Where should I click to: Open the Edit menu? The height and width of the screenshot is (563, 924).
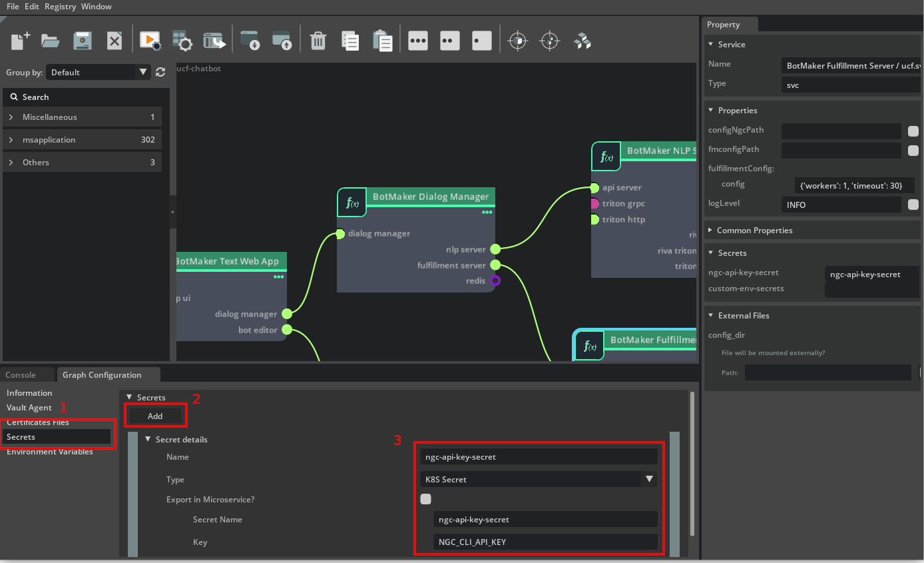point(32,7)
